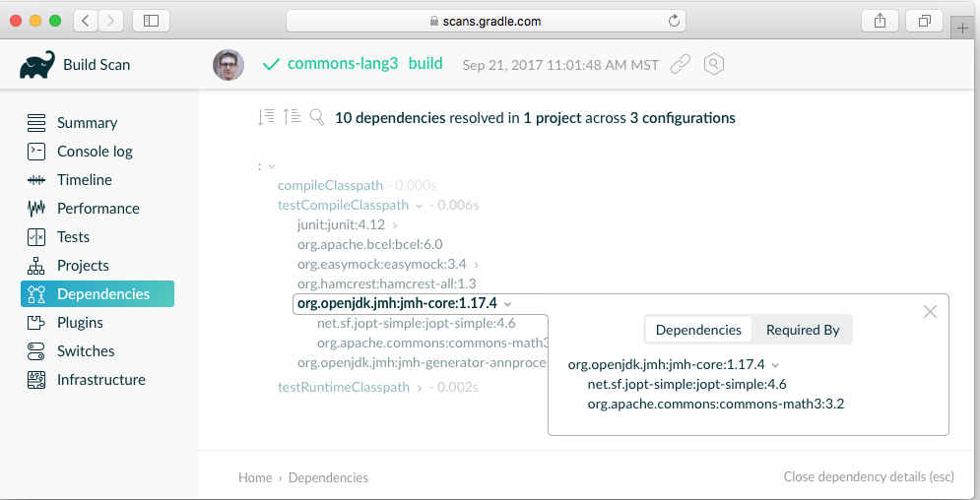Click the hexagon search scans icon
980x500 pixels.
tap(714, 64)
